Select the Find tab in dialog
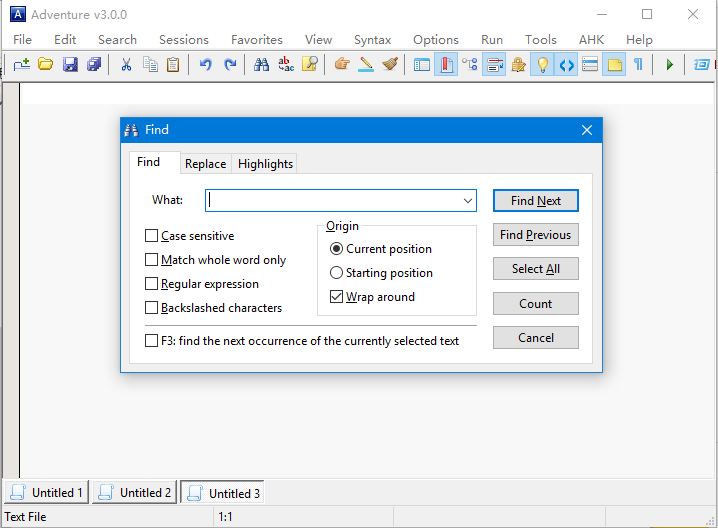 pyautogui.click(x=149, y=162)
